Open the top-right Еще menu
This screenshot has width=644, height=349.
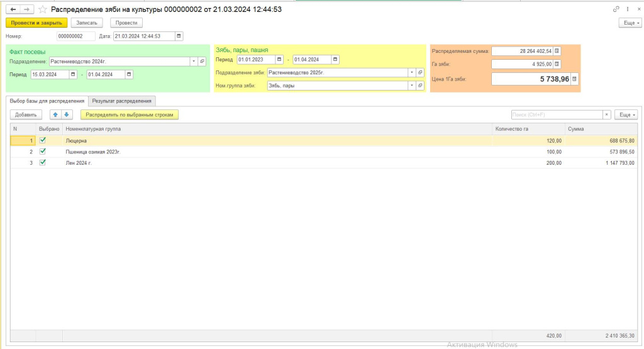(630, 23)
